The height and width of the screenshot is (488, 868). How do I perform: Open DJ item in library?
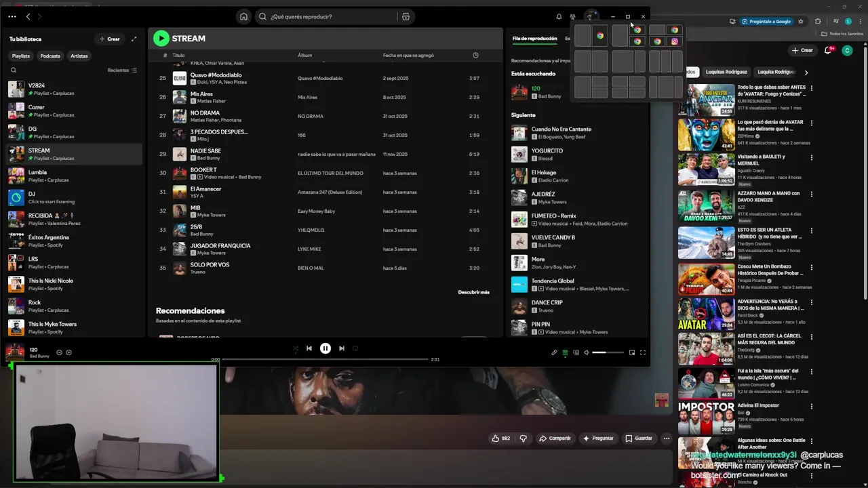[75, 197]
